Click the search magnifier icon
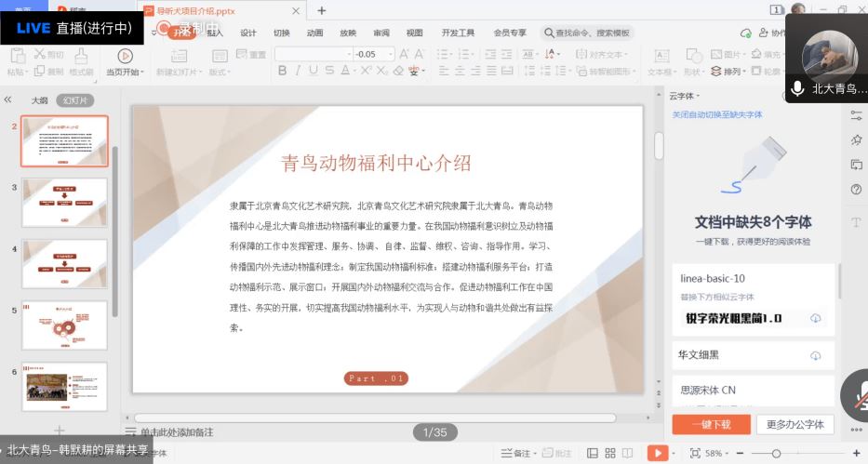This screenshot has width=868, height=464. (x=549, y=33)
